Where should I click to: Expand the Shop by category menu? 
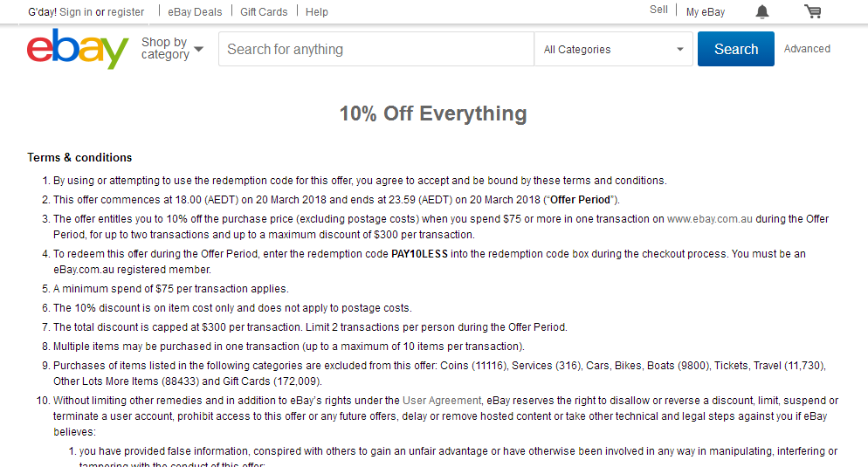click(172, 48)
